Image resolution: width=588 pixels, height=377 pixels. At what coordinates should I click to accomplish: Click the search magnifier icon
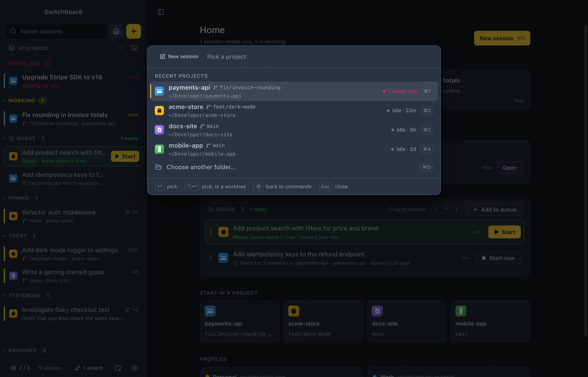click(x=13, y=31)
